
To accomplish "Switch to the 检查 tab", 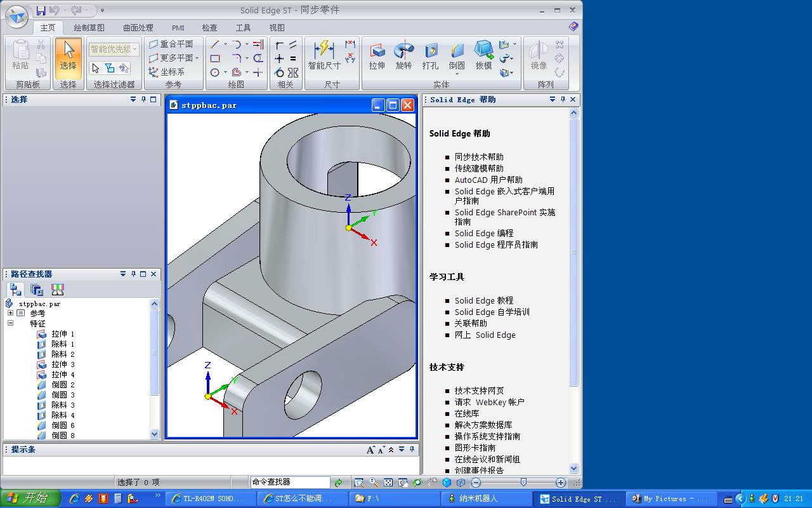I will click(209, 28).
